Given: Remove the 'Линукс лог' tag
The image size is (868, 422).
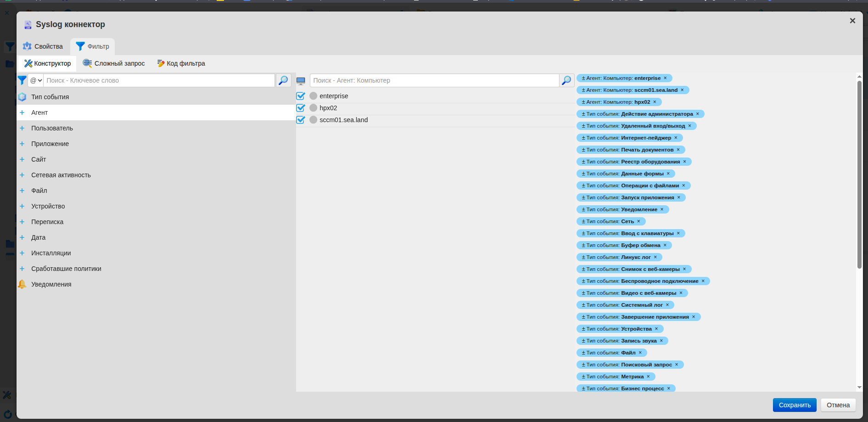Looking at the screenshot, I should (x=655, y=257).
